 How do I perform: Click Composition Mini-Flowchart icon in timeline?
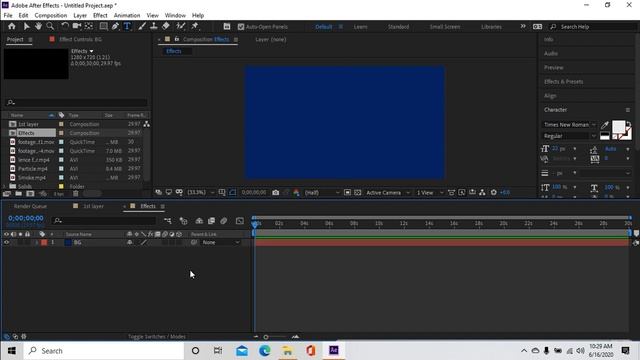point(168,221)
